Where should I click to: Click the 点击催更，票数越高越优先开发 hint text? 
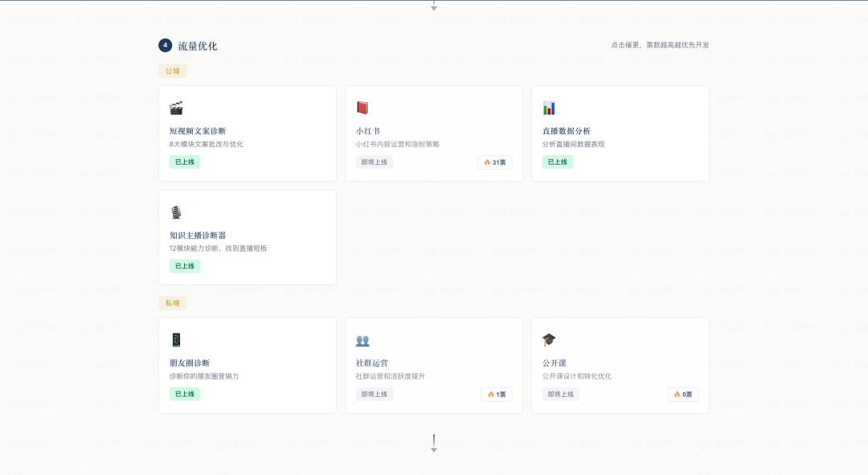coord(660,45)
